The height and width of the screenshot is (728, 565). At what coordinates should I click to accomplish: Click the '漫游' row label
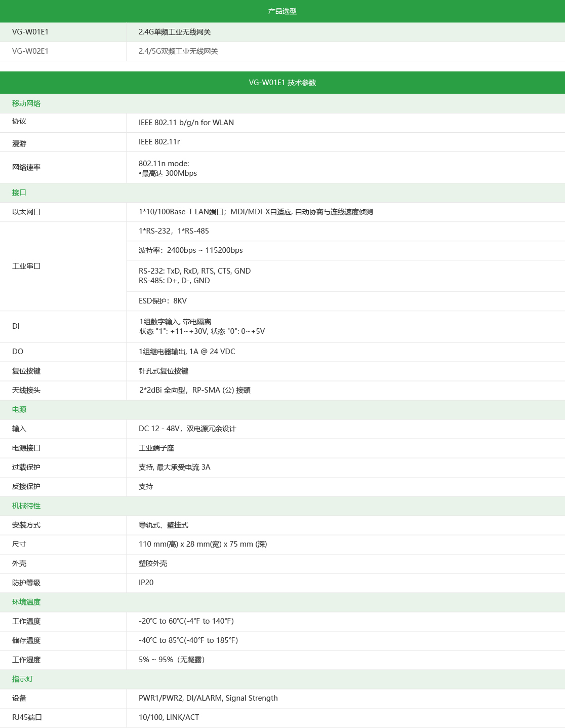click(19, 143)
